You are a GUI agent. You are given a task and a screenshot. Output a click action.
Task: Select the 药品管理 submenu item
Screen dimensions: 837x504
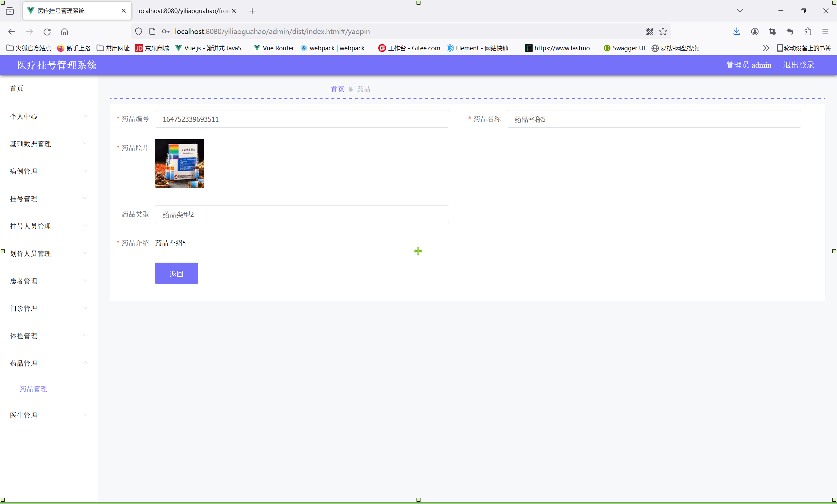[x=33, y=389]
